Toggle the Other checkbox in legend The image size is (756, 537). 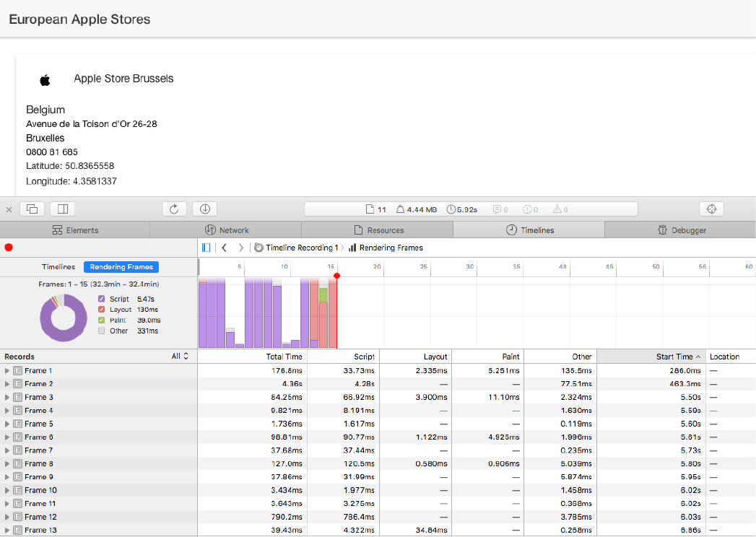click(101, 331)
